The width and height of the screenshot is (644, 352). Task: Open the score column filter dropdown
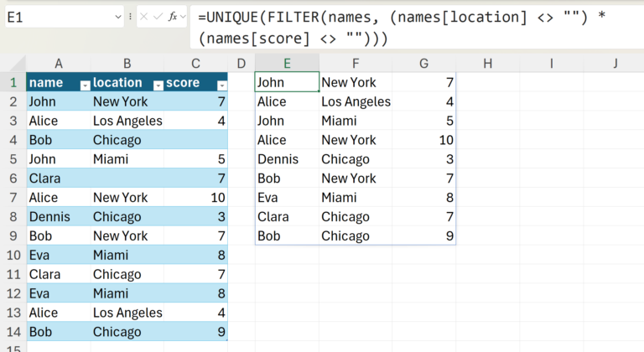[x=221, y=85]
